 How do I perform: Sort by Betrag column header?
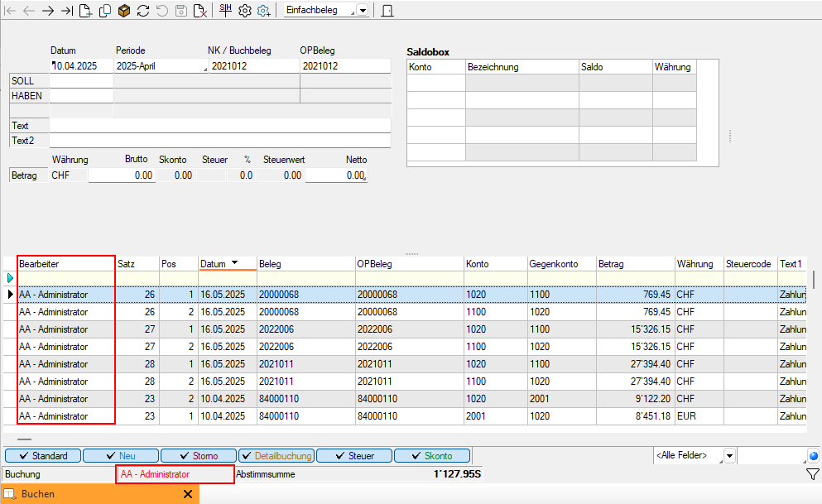pos(635,264)
